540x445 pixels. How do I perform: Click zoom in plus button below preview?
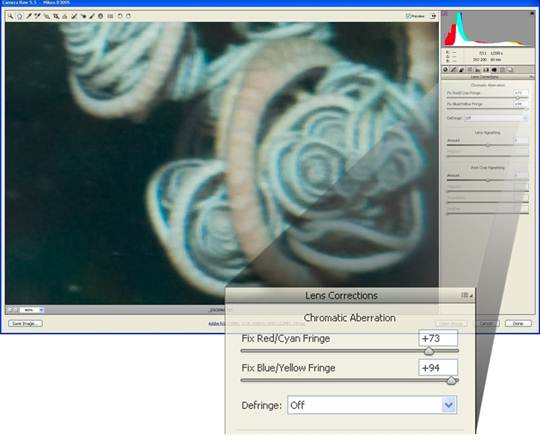click(x=15, y=310)
